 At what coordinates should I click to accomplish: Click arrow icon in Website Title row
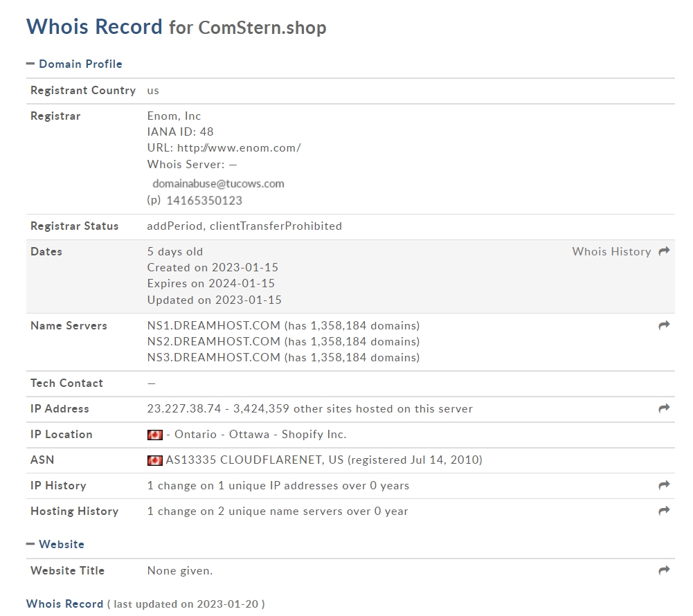coord(664,570)
